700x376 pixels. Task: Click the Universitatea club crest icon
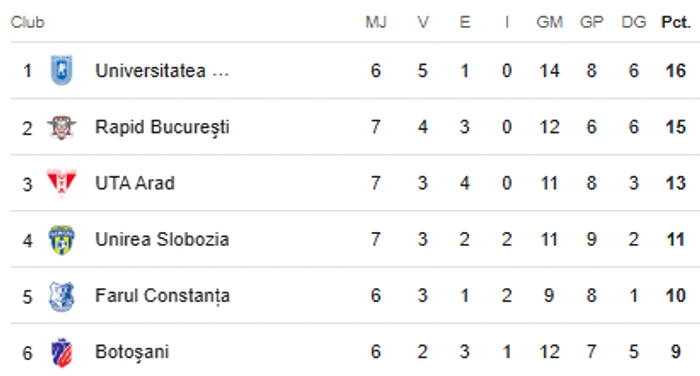[62, 70]
